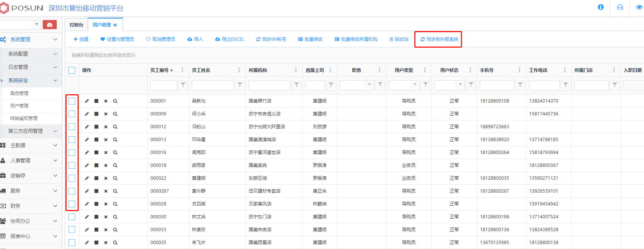
Task: Open the column menu dots for 员工姓名
Action: pyautogui.click(x=239, y=70)
